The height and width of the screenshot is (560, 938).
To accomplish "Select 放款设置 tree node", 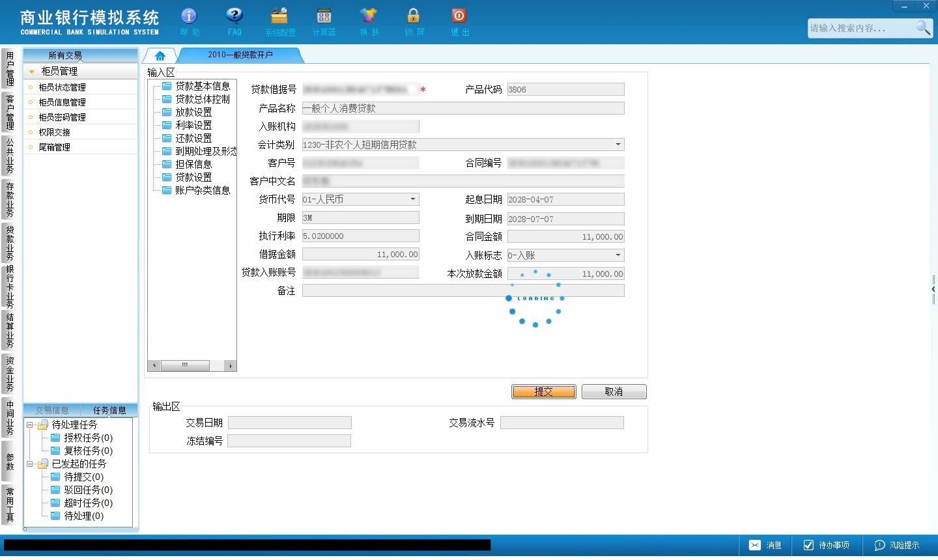I will tap(187, 112).
